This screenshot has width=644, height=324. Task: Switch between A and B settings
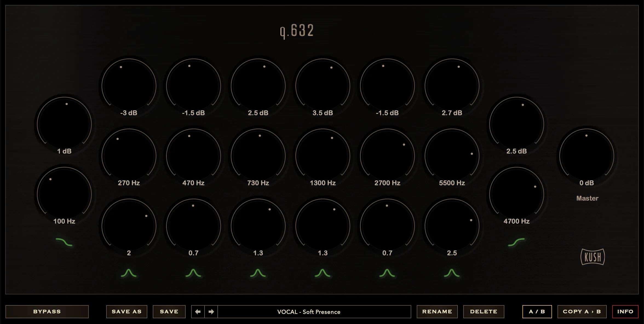coord(537,311)
